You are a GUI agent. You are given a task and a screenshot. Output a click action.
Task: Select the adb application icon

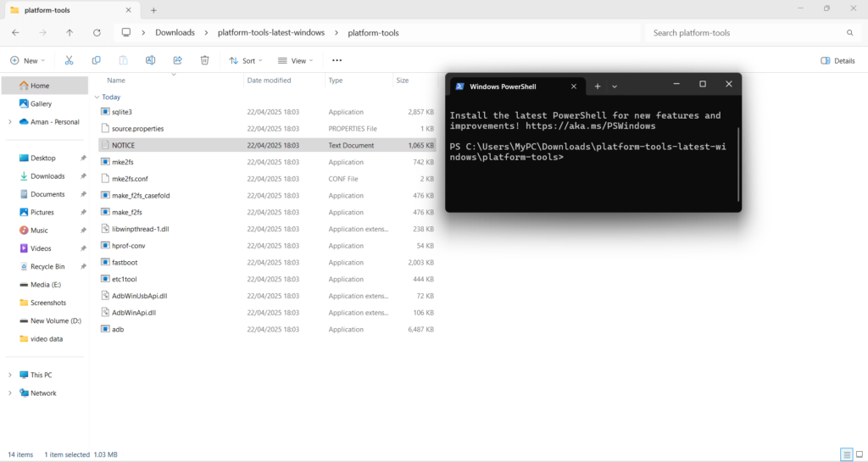click(105, 329)
